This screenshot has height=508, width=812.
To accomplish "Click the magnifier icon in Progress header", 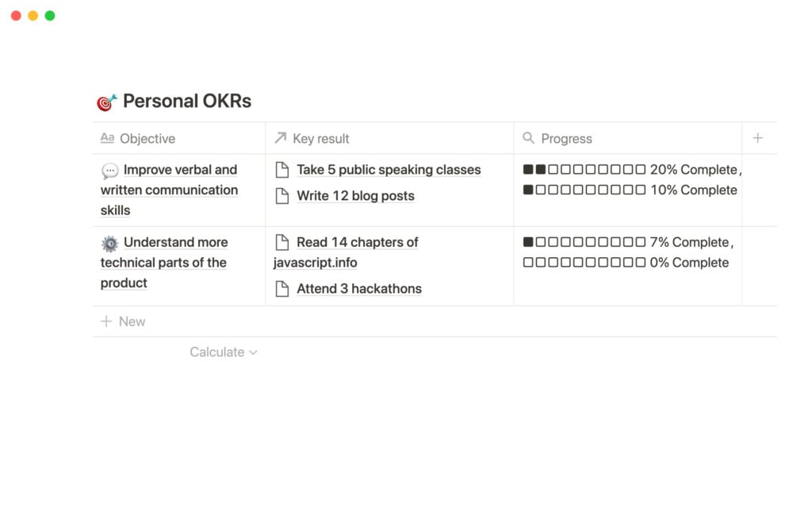I will point(528,138).
